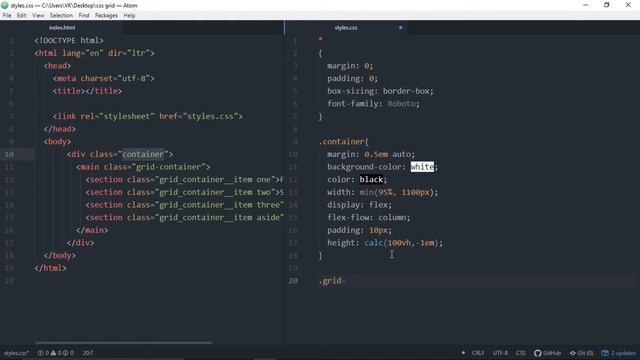
Task: Restore down the Atom window
Action: [x=607, y=5]
